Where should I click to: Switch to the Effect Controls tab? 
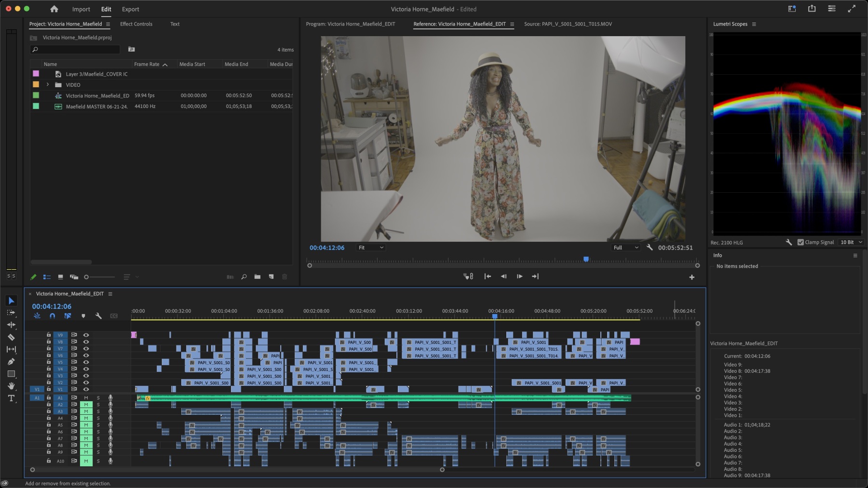click(x=136, y=24)
